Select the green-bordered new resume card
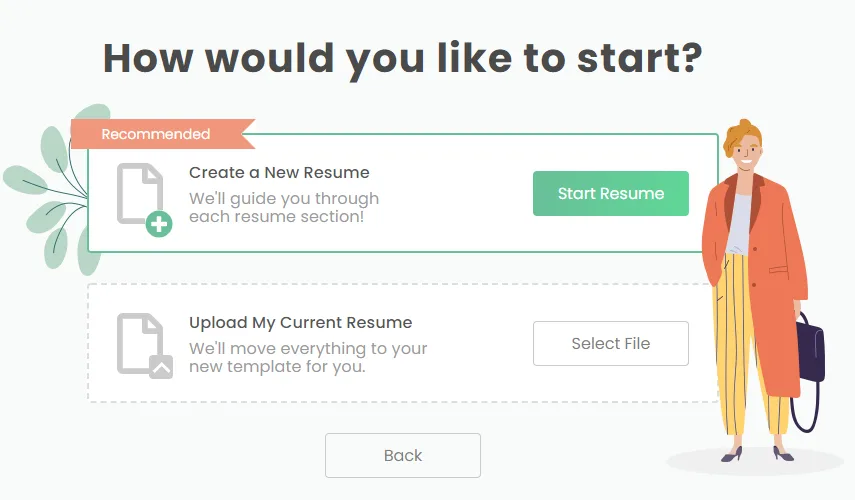The image size is (855, 500). pyautogui.click(x=403, y=193)
